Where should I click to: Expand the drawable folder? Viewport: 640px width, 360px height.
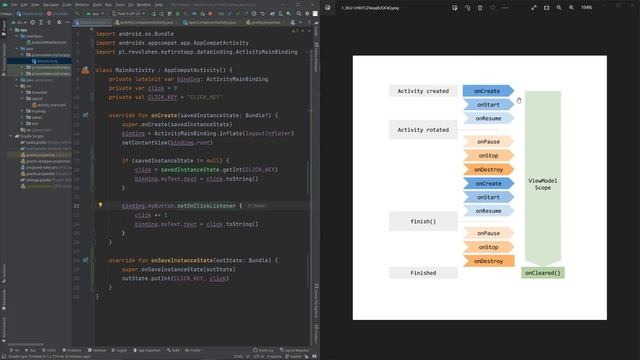(x=22, y=92)
